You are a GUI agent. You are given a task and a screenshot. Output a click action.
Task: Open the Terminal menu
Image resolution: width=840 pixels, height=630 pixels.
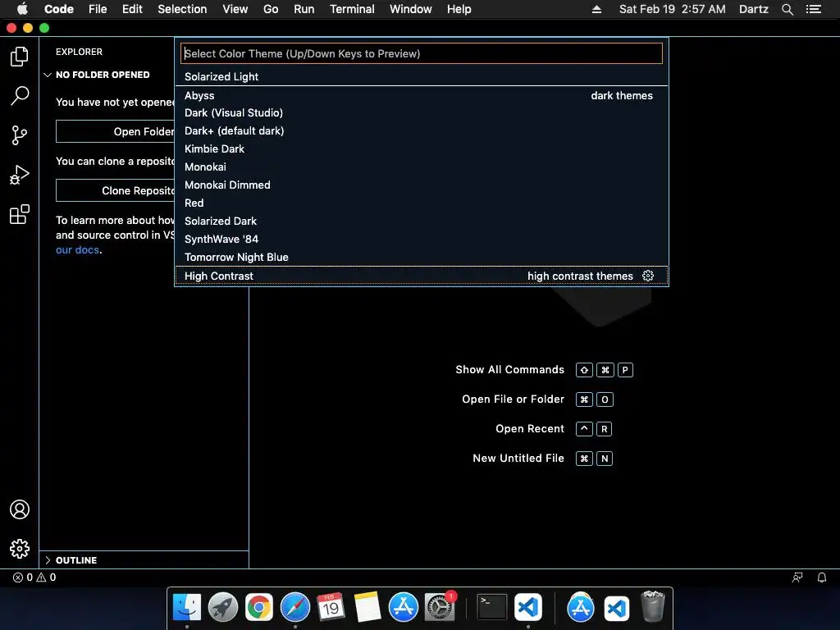tap(352, 9)
